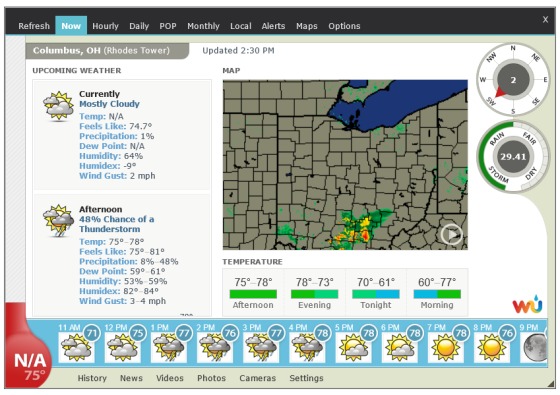
Task: Open the Videos link
Action: pos(170,378)
